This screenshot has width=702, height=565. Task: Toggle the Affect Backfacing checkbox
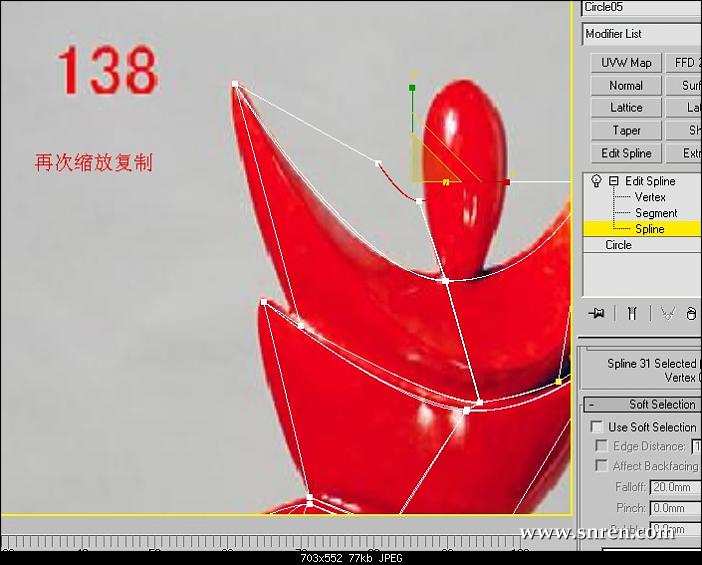[x=601, y=466]
